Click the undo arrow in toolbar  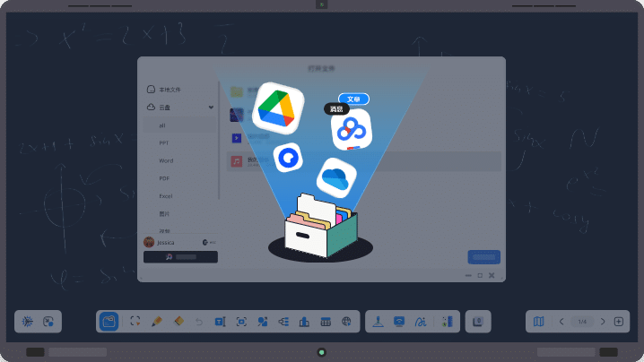tap(198, 321)
